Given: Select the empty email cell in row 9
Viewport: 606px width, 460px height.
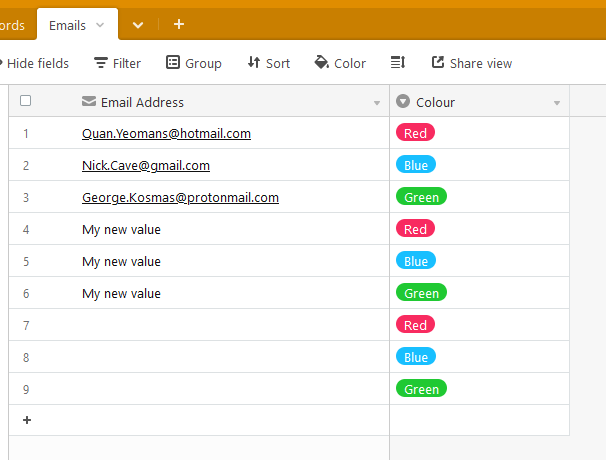Looking at the screenshot, I should pos(199,389).
